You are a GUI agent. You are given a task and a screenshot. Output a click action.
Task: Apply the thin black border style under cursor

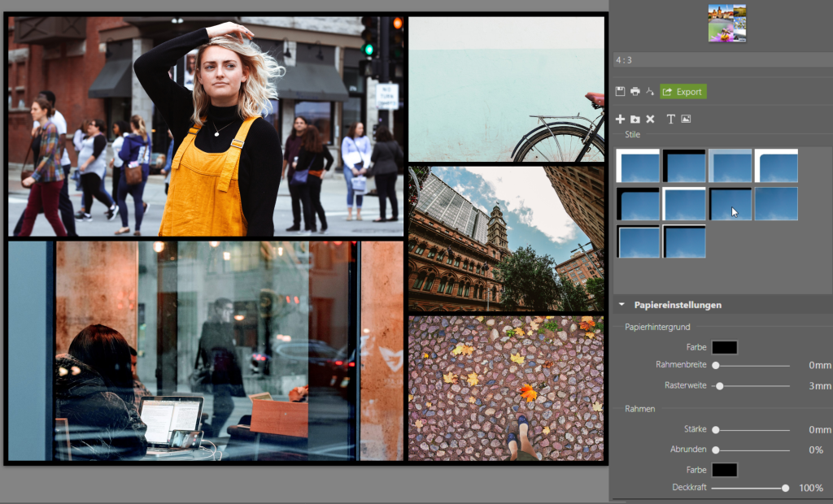coord(730,203)
